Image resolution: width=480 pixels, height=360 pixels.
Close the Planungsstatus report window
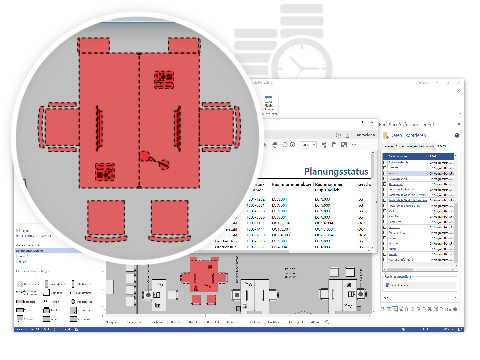372,122
